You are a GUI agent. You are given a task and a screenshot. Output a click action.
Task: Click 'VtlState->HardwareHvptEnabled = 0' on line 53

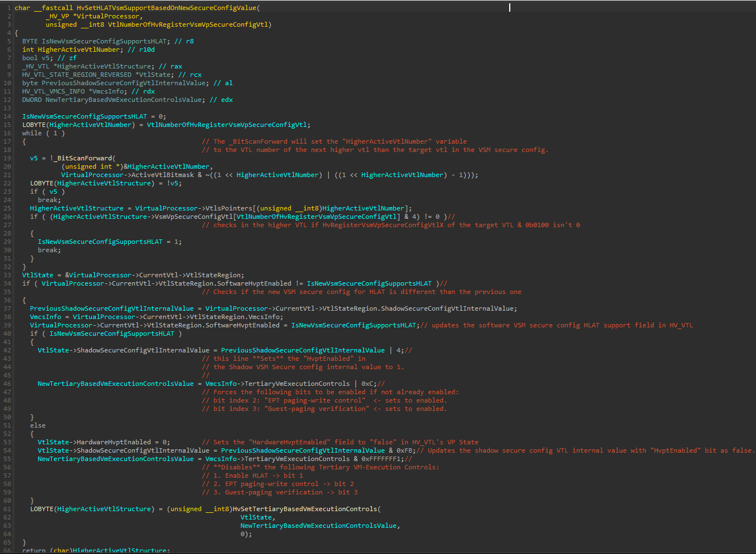(104, 442)
